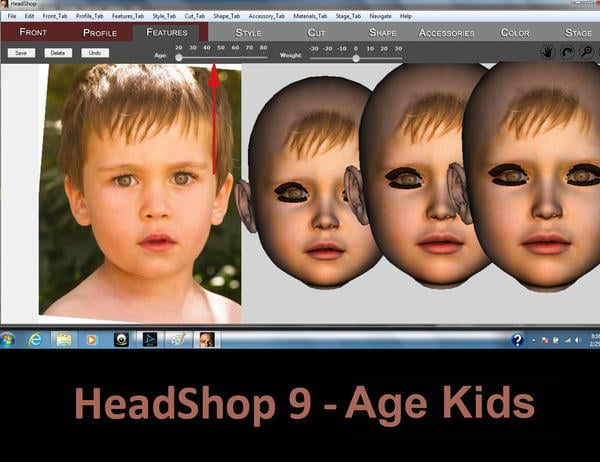Open the Edit menu
The height and width of the screenshot is (462, 600).
coord(29,16)
